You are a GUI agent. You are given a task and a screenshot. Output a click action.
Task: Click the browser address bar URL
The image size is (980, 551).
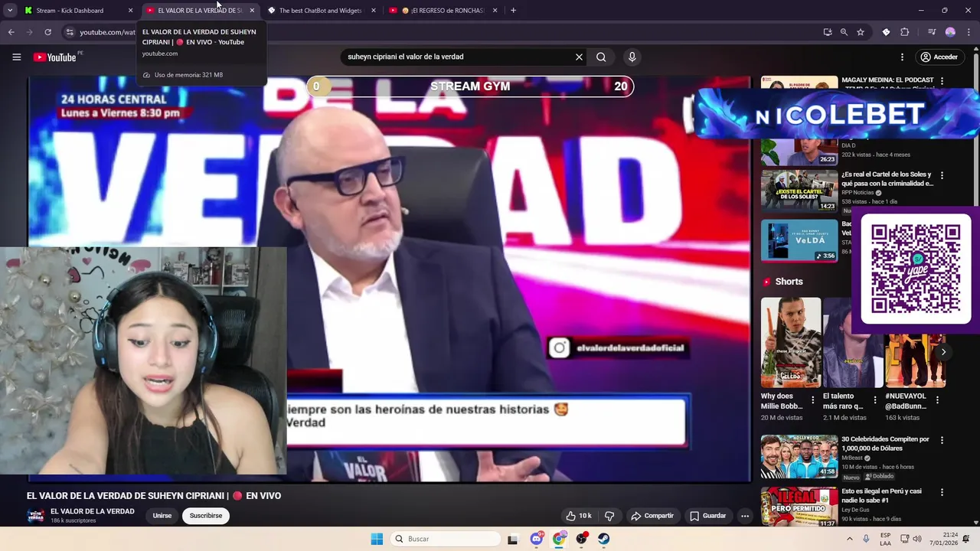(107, 32)
